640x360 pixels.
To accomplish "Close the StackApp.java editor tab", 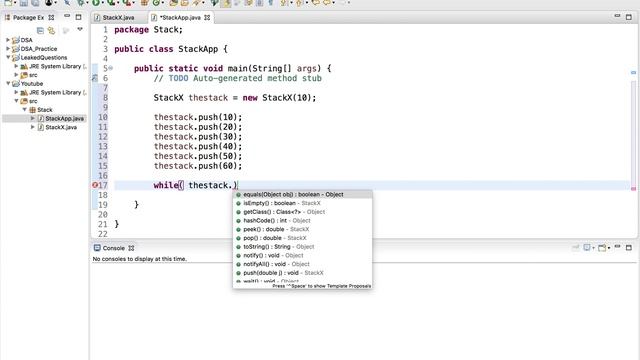I will pos(207,18).
